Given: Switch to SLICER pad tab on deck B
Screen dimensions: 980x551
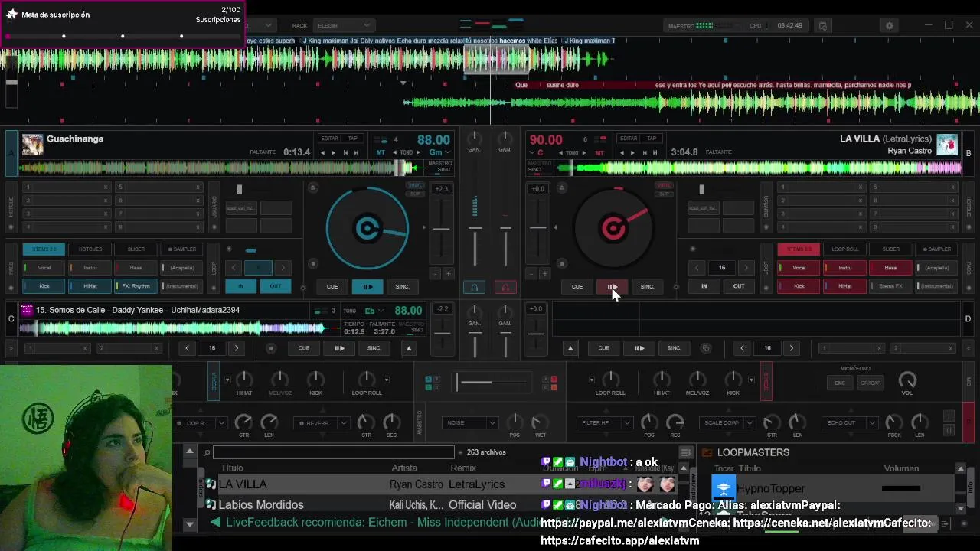Looking at the screenshot, I should (890, 249).
